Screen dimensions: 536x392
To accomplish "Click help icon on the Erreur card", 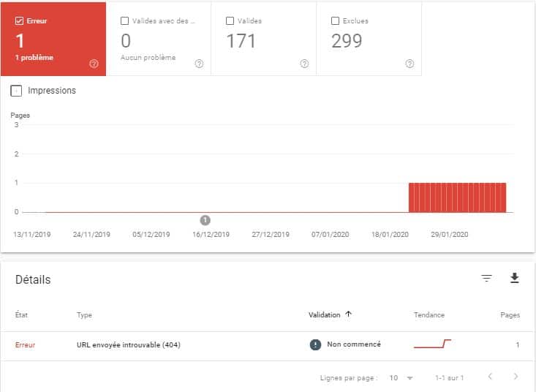I will pos(94,64).
